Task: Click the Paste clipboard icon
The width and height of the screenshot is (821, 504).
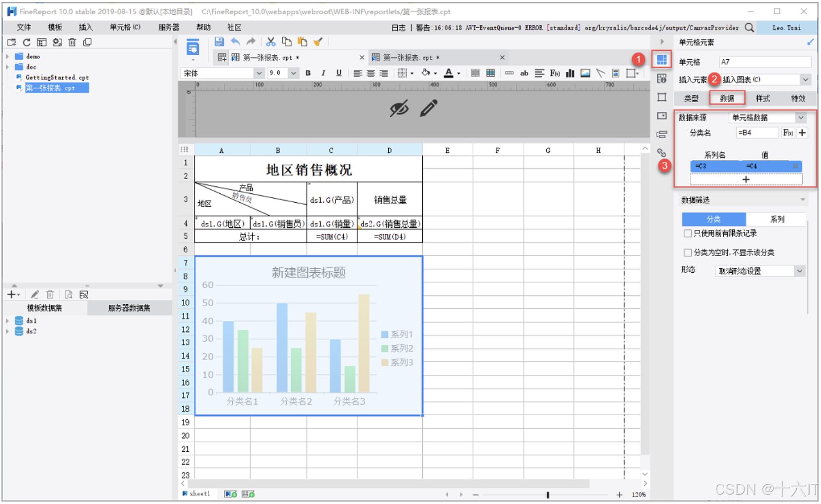Action: click(x=302, y=42)
